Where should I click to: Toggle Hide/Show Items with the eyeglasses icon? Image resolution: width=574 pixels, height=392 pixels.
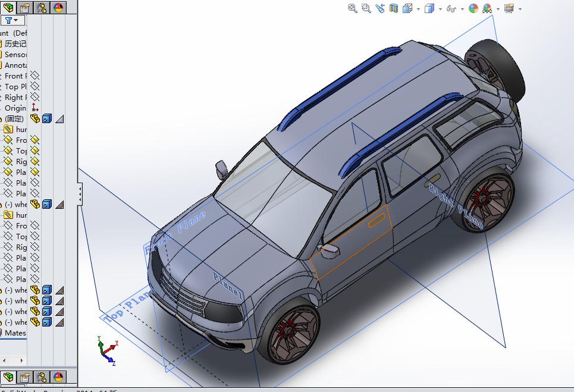[451, 8]
